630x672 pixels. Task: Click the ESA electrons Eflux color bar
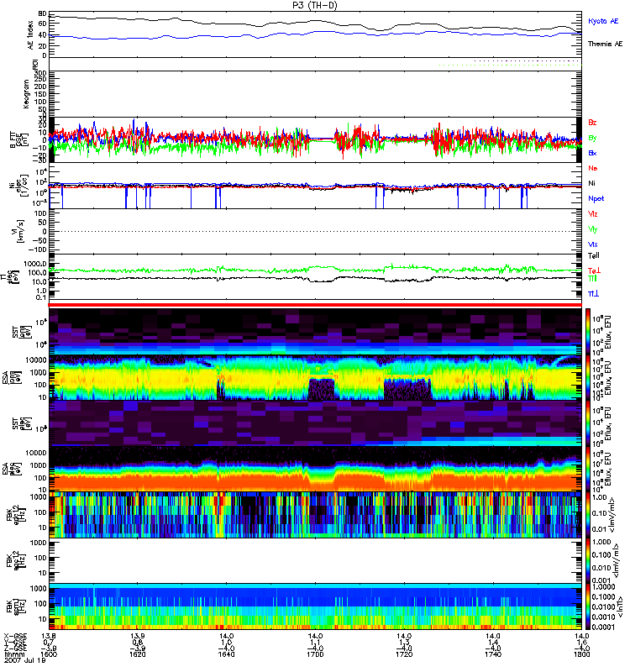click(x=589, y=470)
